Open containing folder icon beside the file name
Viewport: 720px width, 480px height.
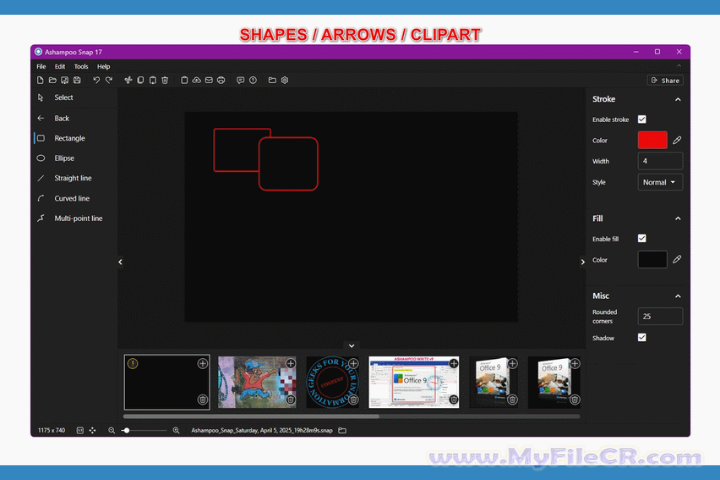[x=342, y=430]
